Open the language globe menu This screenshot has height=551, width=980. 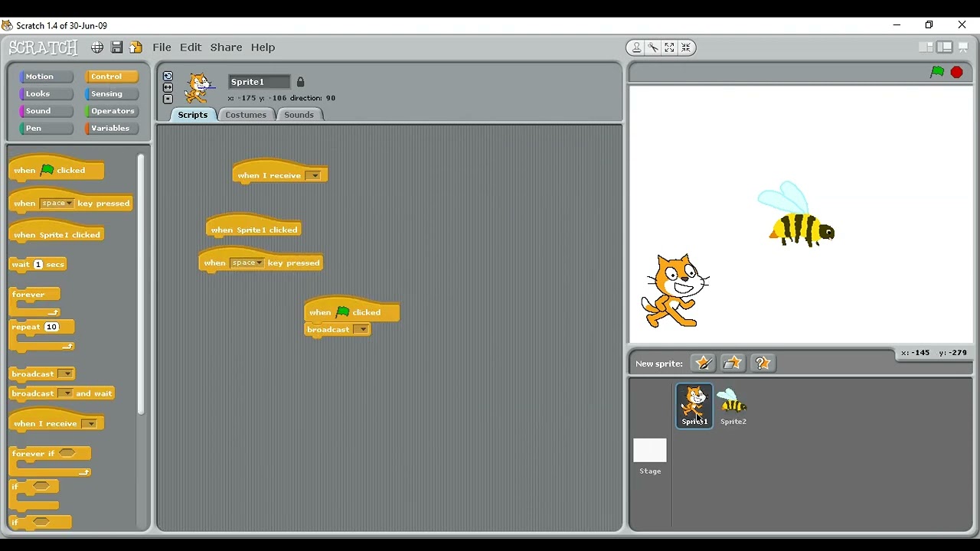coord(97,47)
